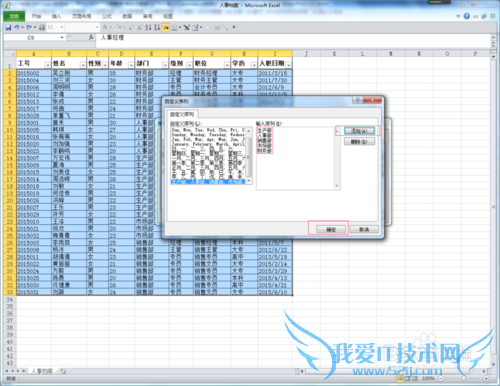Click the minimize ribbon caret icon
Viewport: 500px width, 386px height.
[458, 16]
